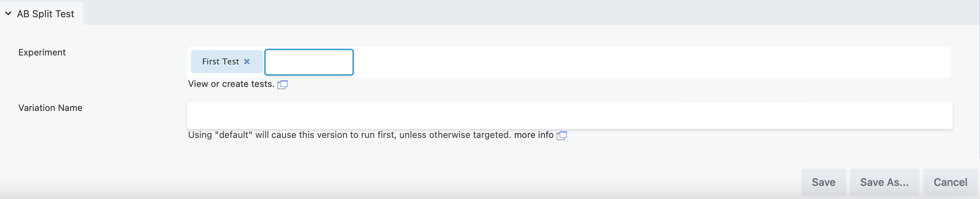Focus the Experiment search input box
The height and width of the screenshot is (199, 980).
(x=309, y=62)
